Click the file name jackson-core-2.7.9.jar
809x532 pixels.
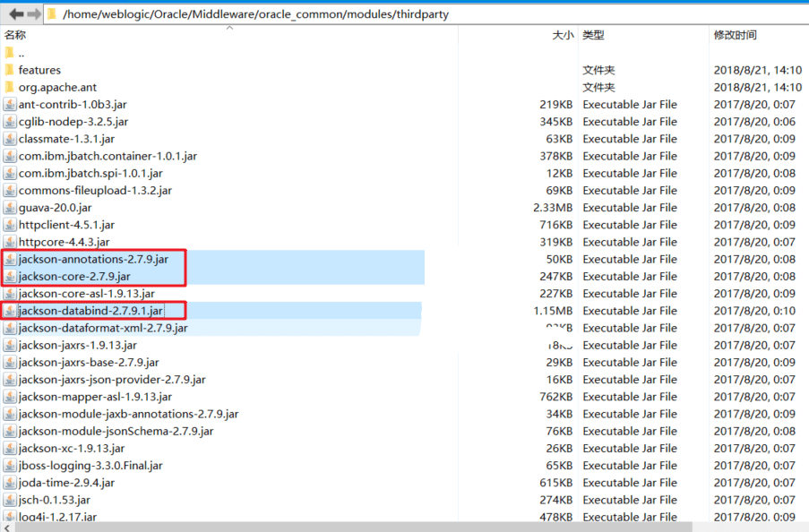[74, 276]
